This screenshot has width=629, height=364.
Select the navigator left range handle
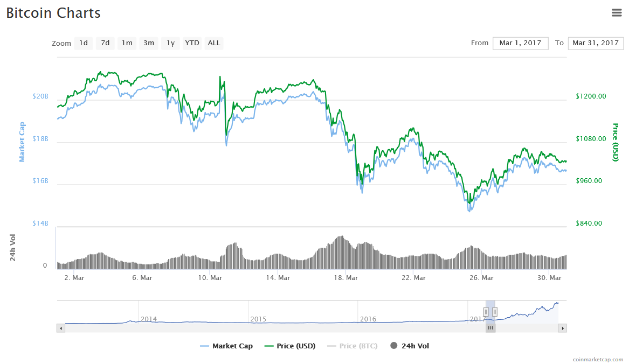coord(486,312)
